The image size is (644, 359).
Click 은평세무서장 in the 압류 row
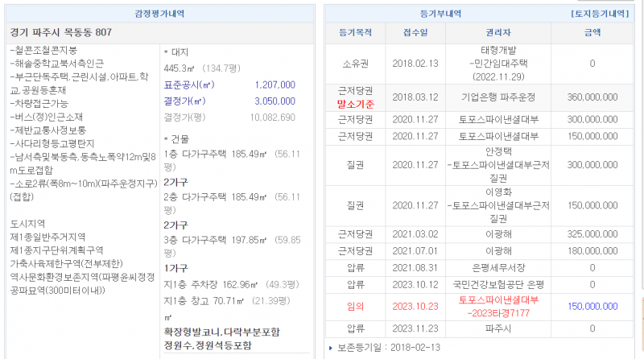coord(497,266)
